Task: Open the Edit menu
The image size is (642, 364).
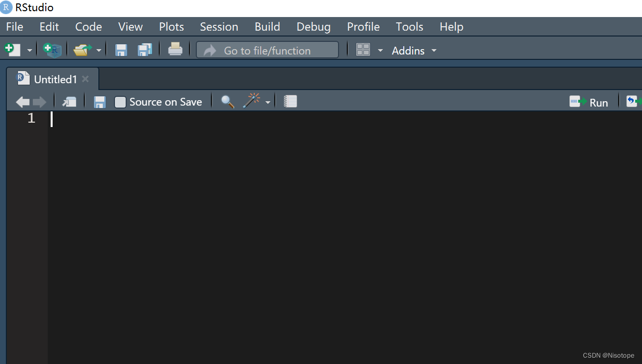Action: click(49, 27)
